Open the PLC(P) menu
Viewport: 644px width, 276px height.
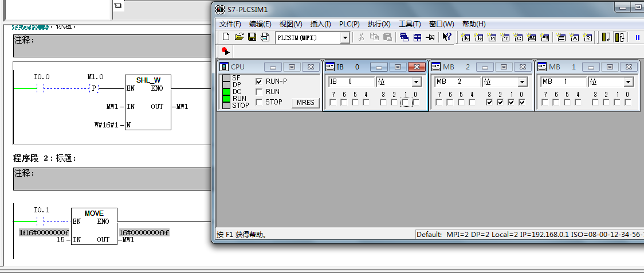[349, 24]
